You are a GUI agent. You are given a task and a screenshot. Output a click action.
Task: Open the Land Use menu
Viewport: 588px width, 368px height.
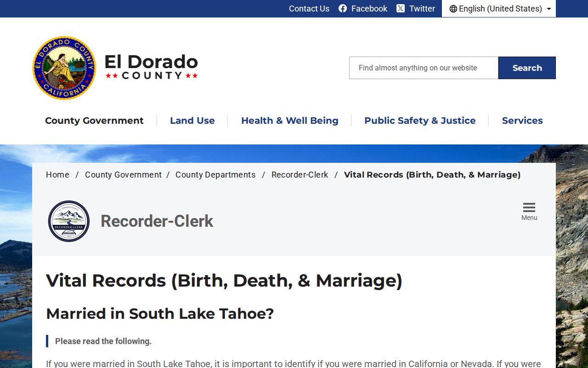point(192,121)
